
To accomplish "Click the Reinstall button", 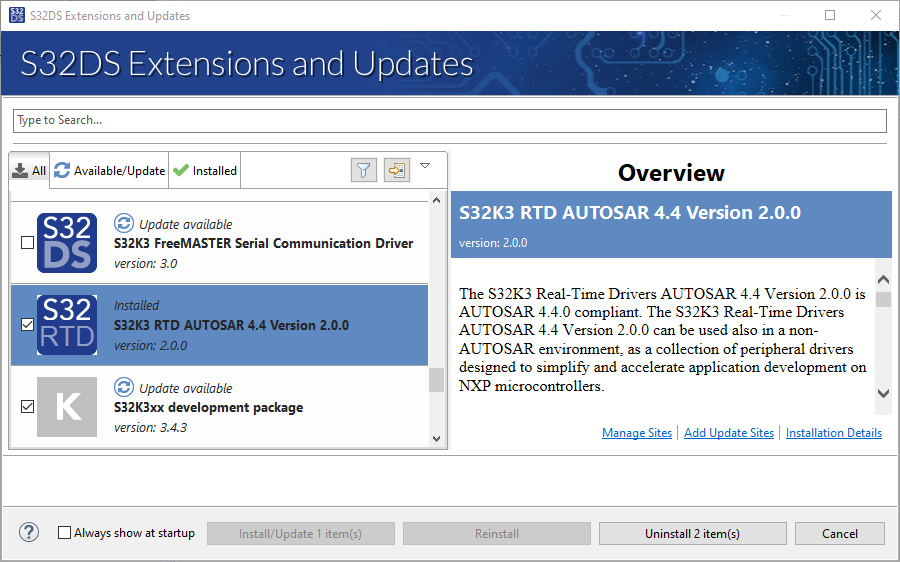I will point(496,534).
